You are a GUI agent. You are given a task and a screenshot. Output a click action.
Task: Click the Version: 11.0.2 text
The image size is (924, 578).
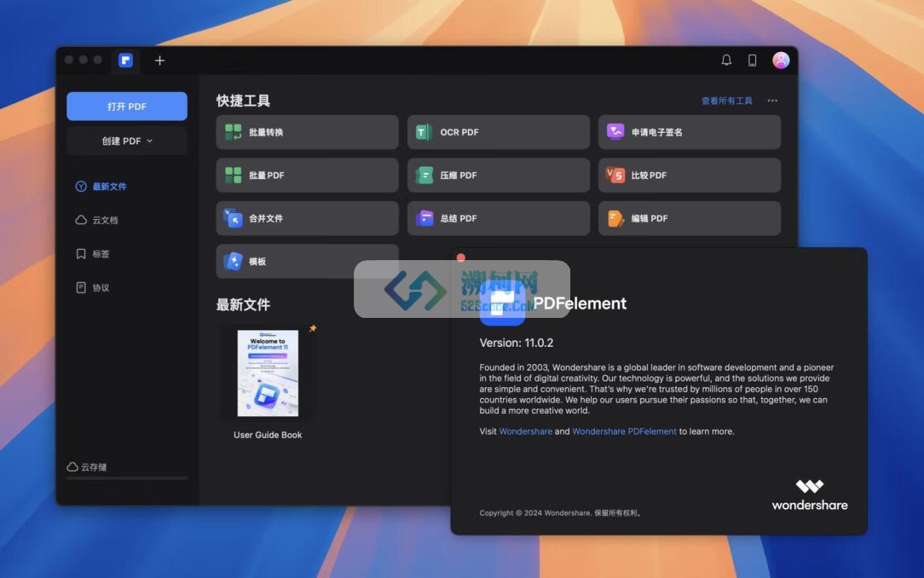point(517,342)
